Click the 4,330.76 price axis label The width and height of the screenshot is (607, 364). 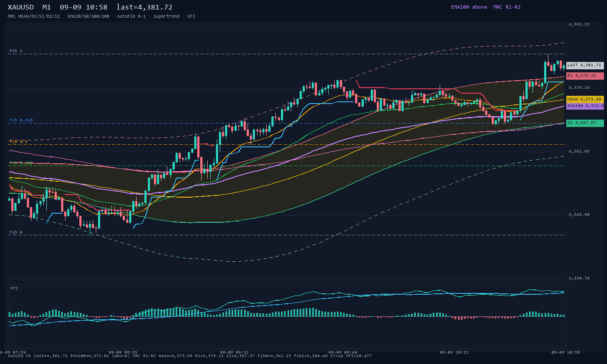pyautogui.click(x=579, y=278)
